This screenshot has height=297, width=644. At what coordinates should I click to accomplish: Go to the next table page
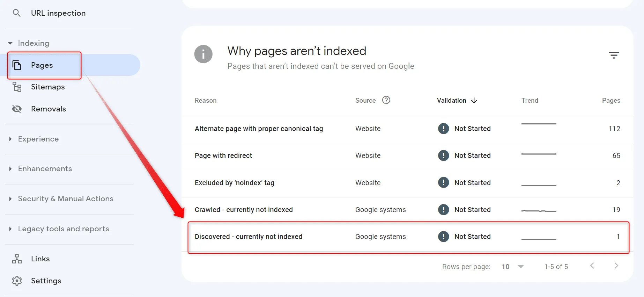tap(616, 266)
